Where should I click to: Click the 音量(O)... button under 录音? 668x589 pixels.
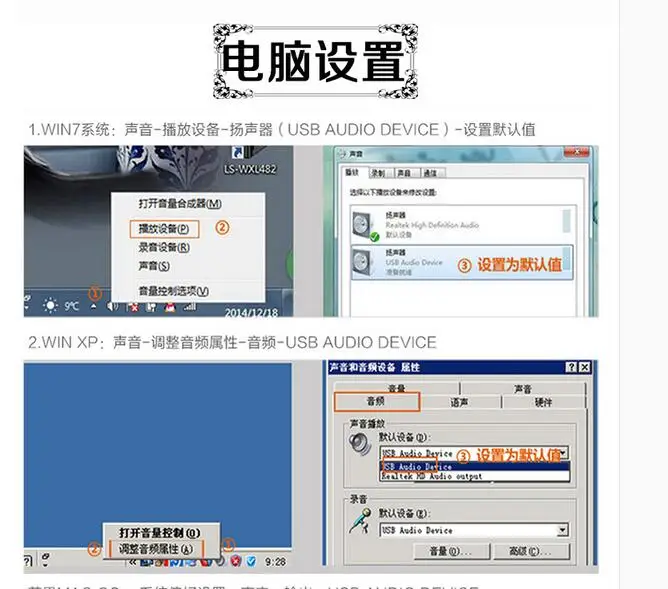(452, 551)
